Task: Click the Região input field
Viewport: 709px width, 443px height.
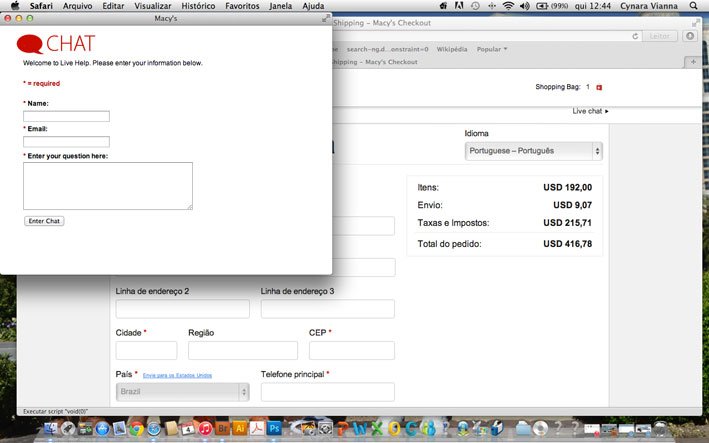Action: coord(243,350)
